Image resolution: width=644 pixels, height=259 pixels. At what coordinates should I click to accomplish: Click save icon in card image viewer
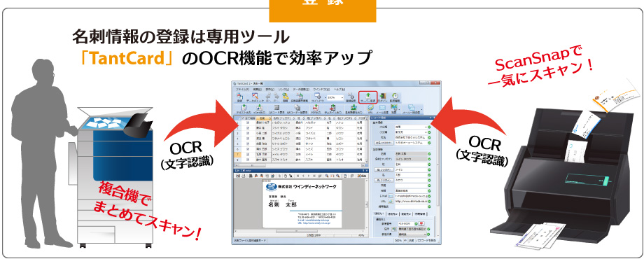[238, 176]
